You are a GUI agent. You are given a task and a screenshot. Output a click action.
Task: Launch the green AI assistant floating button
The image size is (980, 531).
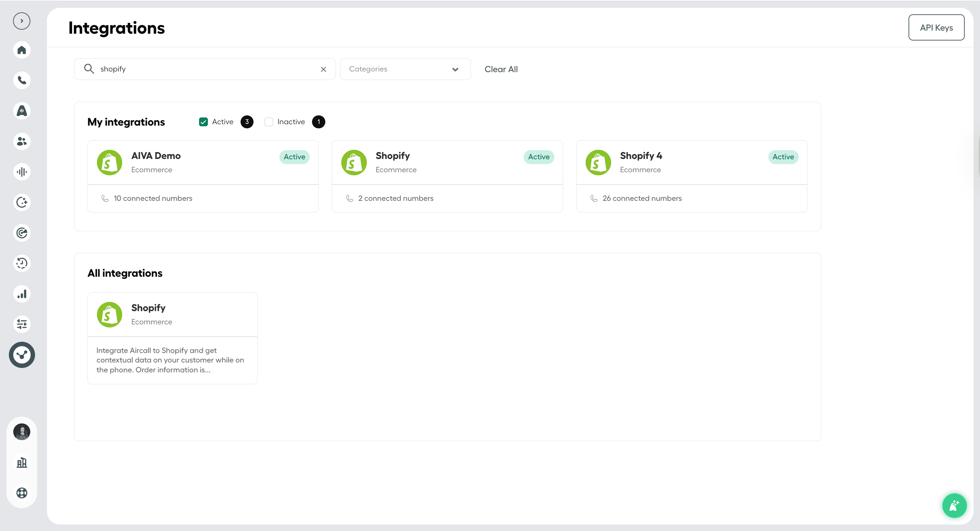pos(954,505)
